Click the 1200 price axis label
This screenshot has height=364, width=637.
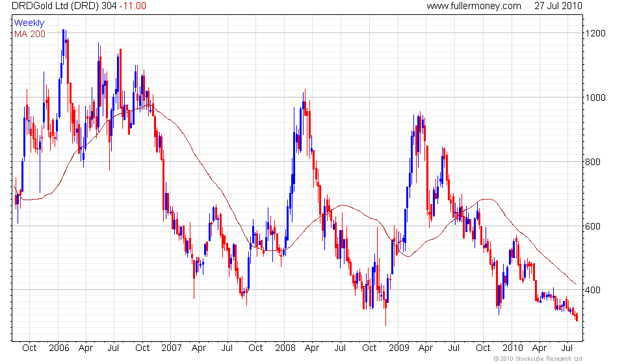tap(595, 33)
